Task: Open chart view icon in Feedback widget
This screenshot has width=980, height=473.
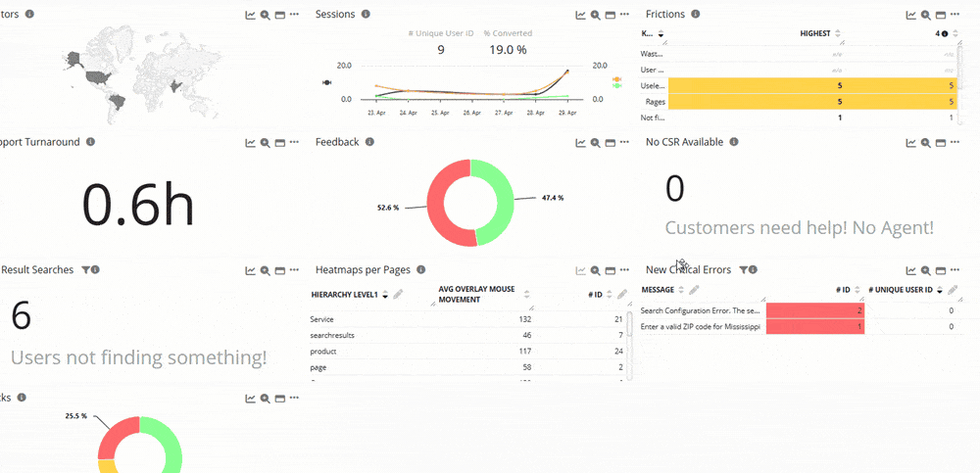Action: 580,143
